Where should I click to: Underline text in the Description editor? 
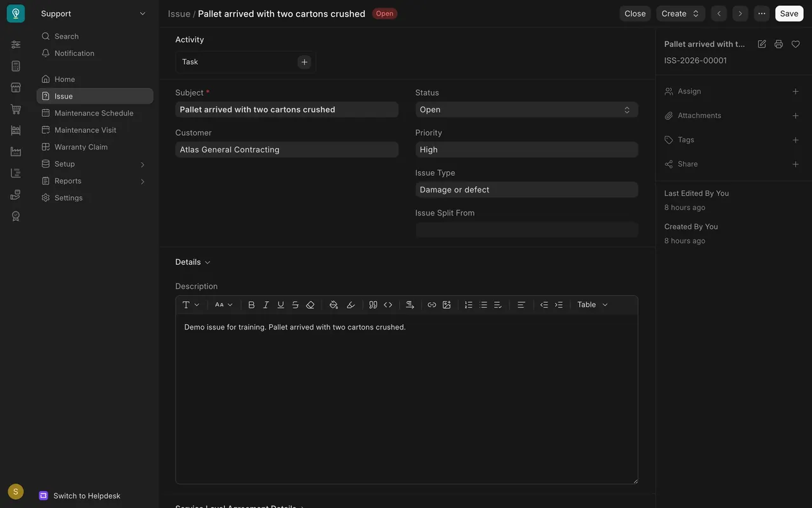(x=280, y=305)
